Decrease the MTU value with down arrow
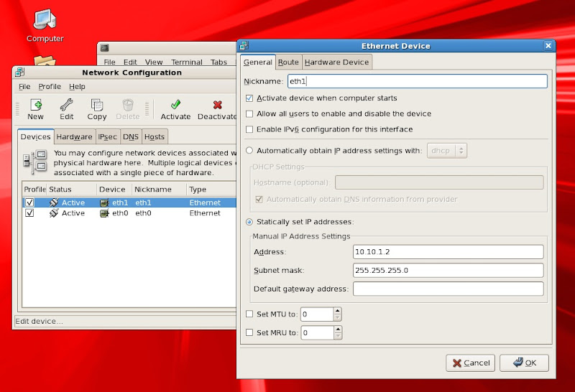575x392 pixels. tap(337, 317)
